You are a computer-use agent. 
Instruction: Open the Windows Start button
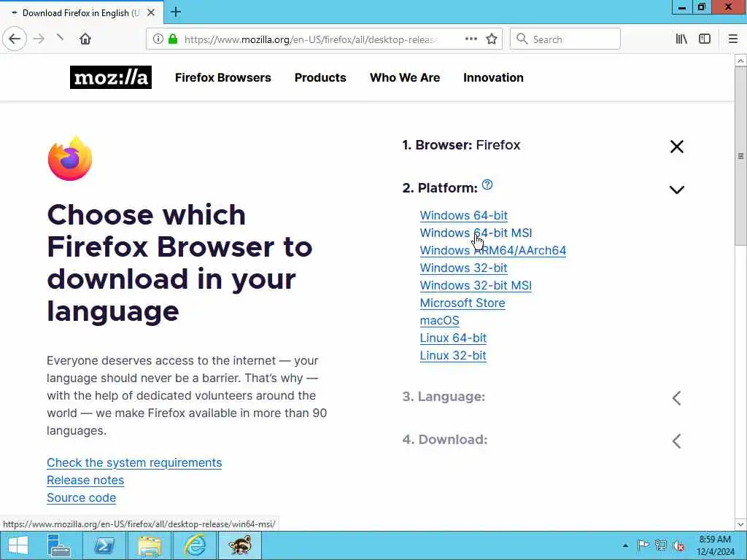[x=18, y=545]
